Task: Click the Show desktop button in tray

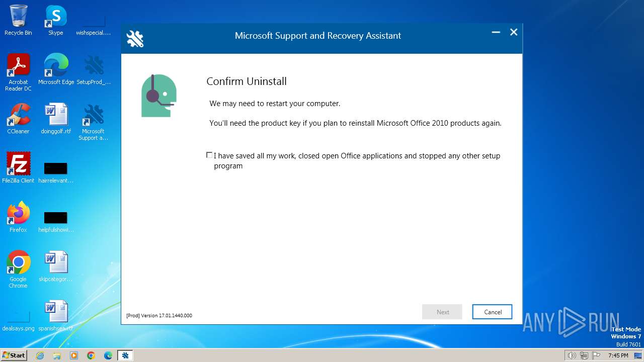Action: tap(638, 355)
